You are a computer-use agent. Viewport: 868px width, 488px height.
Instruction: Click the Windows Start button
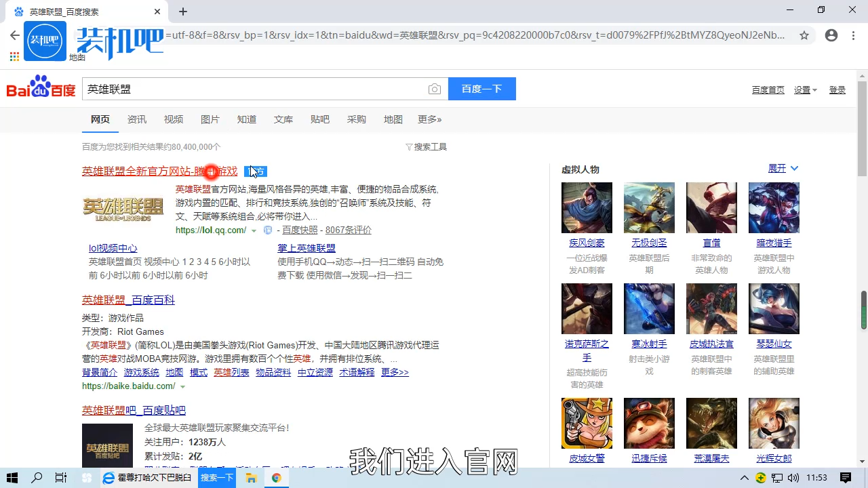tap(12, 478)
